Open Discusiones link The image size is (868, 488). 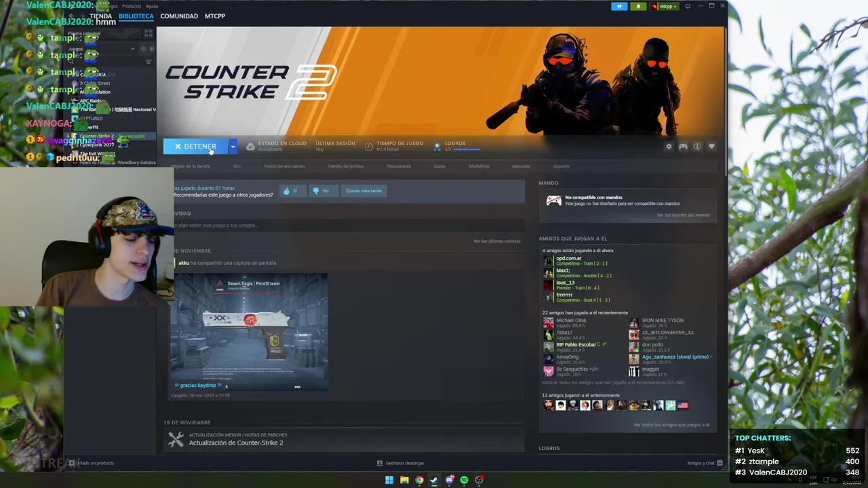click(399, 166)
